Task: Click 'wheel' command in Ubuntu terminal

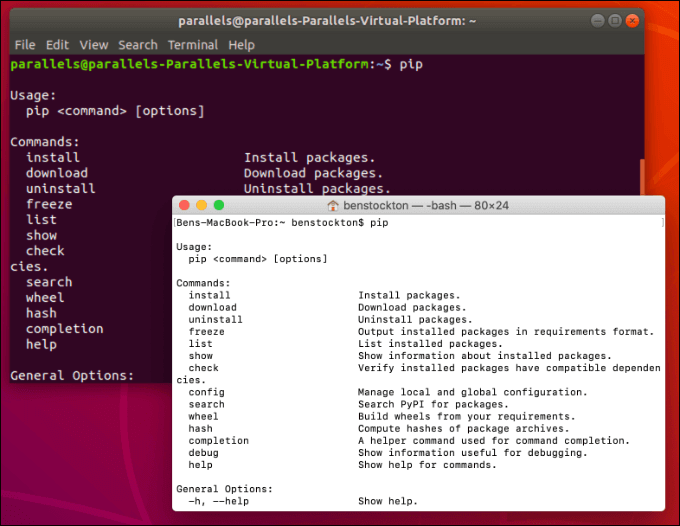Action: point(45,298)
